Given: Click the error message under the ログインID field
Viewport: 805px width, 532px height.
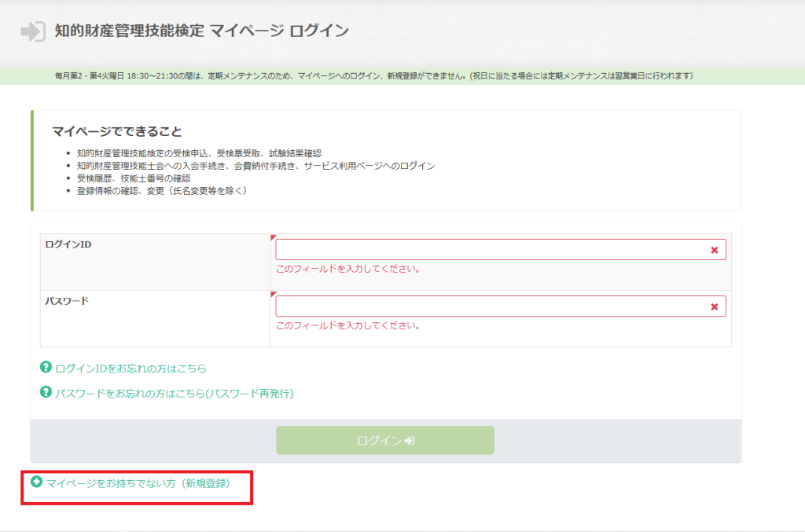Looking at the screenshot, I should (347, 269).
